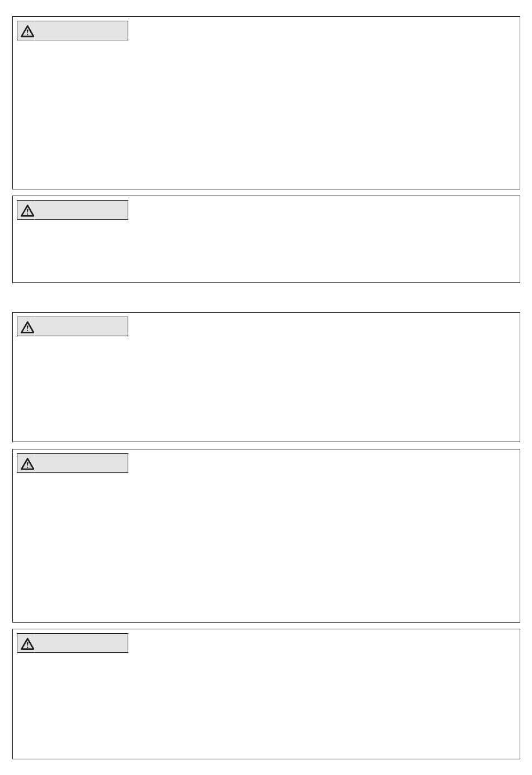Image resolution: width=532 pixels, height=775 pixels.
Task: Click the gray label bar of the second notice box
Action: (73, 210)
